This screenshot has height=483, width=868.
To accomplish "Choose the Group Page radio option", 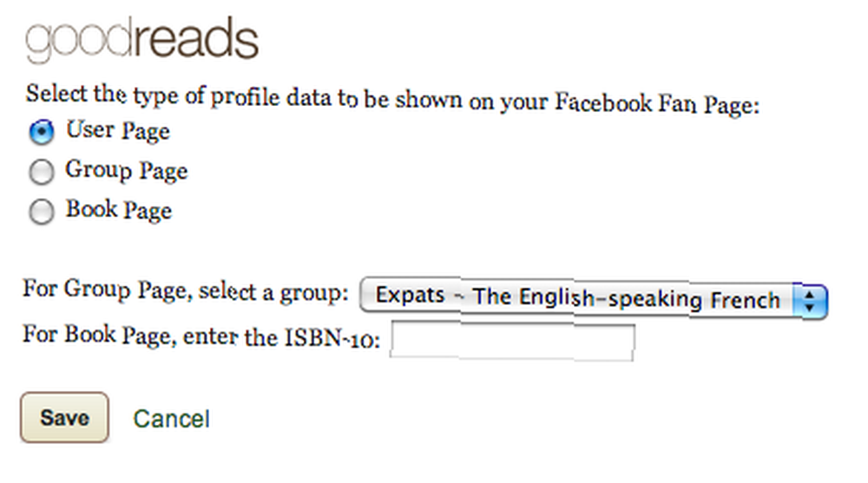I will (42, 172).
